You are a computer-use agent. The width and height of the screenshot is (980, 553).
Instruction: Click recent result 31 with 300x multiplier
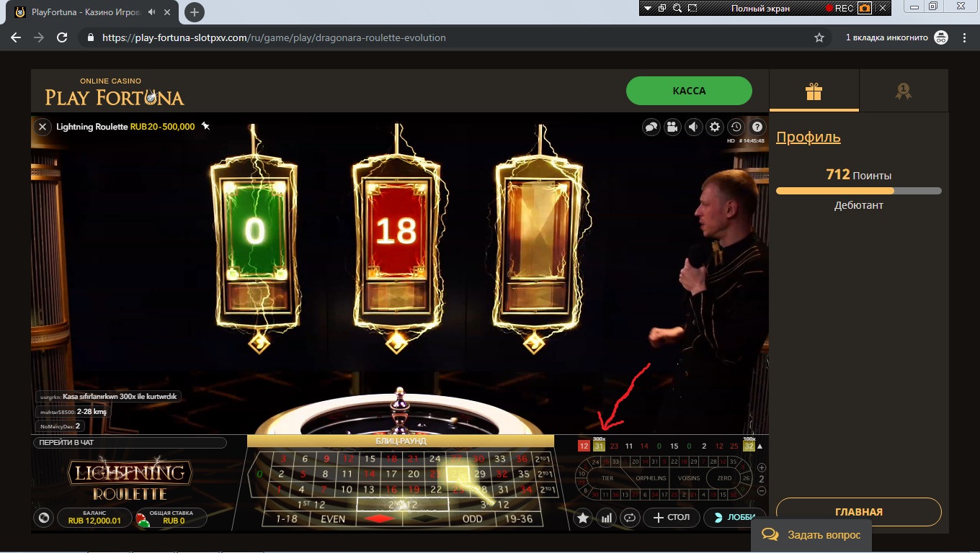(x=599, y=446)
